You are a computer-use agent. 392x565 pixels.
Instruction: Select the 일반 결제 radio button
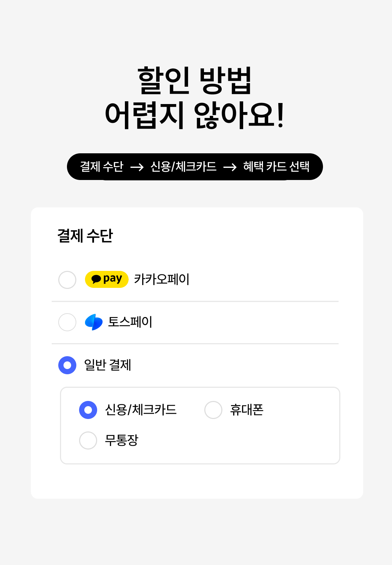(67, 365)
